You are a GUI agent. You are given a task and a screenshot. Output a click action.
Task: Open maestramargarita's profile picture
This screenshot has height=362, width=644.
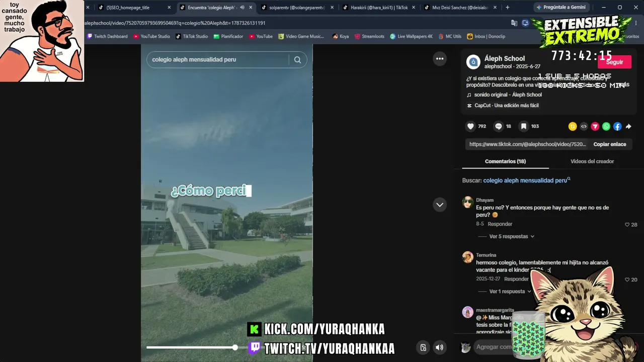(x=468, y=312)
